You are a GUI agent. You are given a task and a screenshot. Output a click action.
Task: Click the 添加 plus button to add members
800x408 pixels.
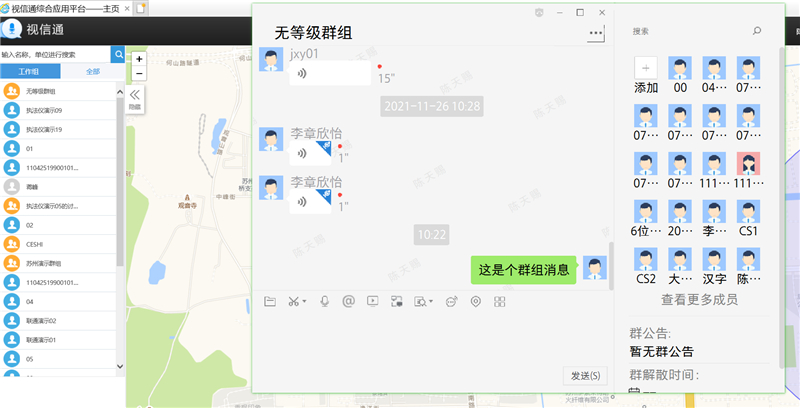646,68
